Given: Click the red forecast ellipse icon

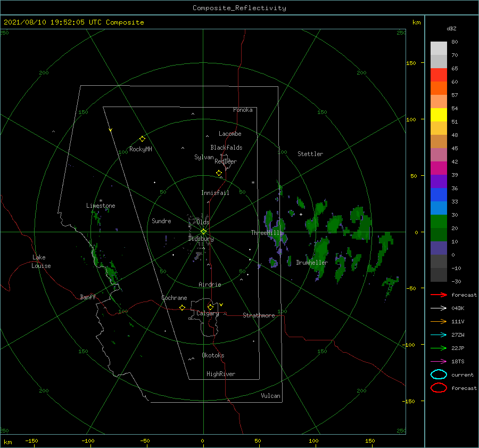Looking at the screenshot, I should 439,388.
